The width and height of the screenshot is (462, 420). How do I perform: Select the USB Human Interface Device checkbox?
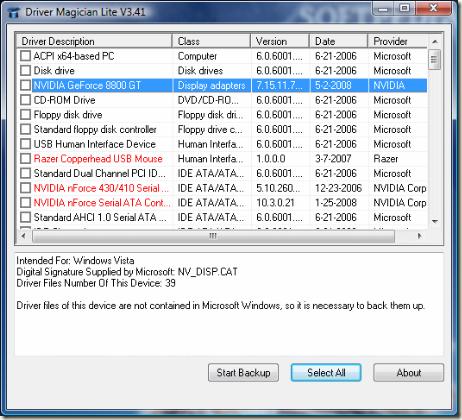tap(25, 144)
